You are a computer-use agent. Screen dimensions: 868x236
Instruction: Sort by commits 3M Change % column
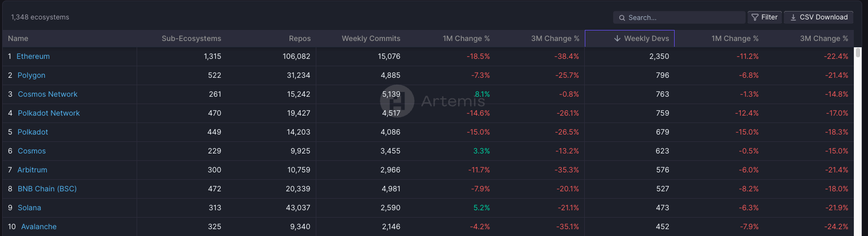555,38
